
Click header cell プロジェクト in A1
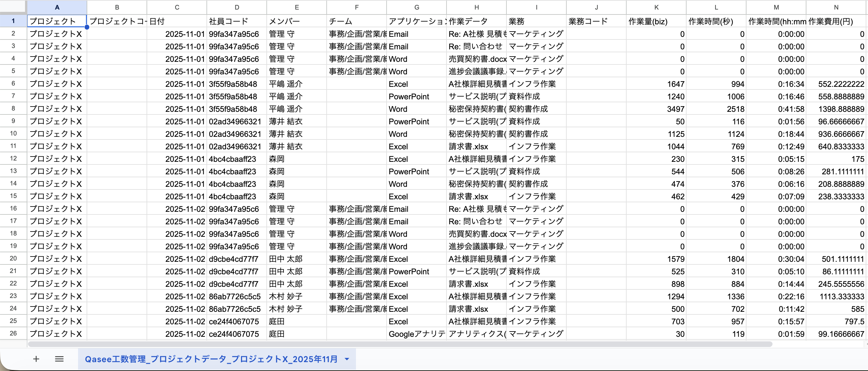57,21
